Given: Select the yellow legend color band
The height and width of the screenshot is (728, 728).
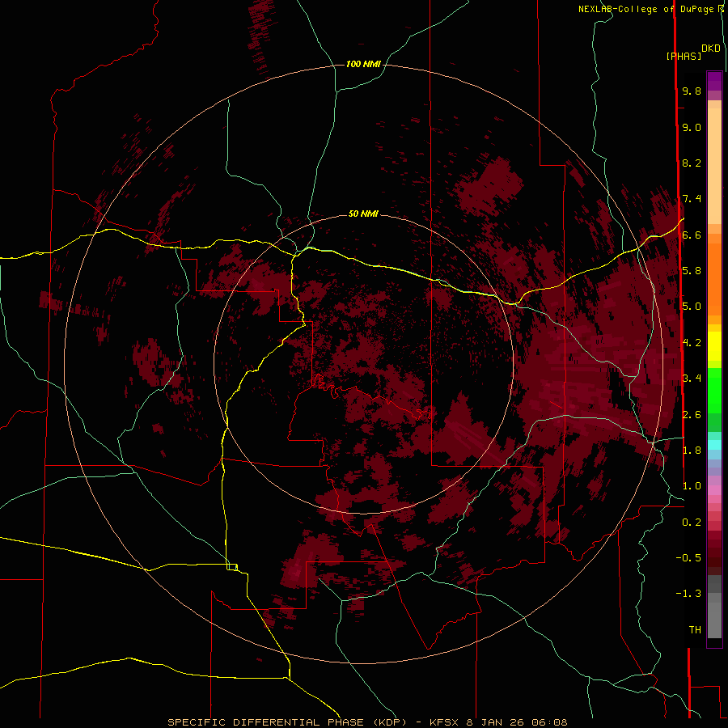Looking at the screenshot, I should 714,346.
